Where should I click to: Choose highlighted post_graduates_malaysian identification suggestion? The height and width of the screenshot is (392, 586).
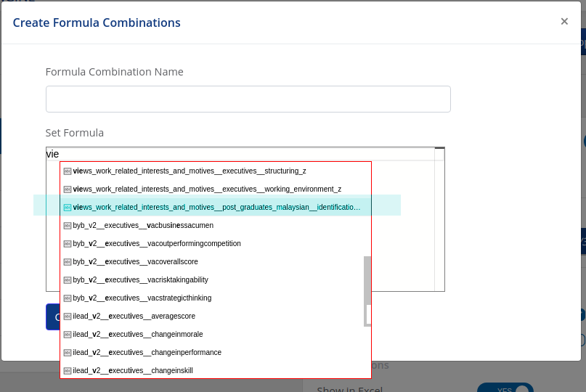(x=216, y=207)
